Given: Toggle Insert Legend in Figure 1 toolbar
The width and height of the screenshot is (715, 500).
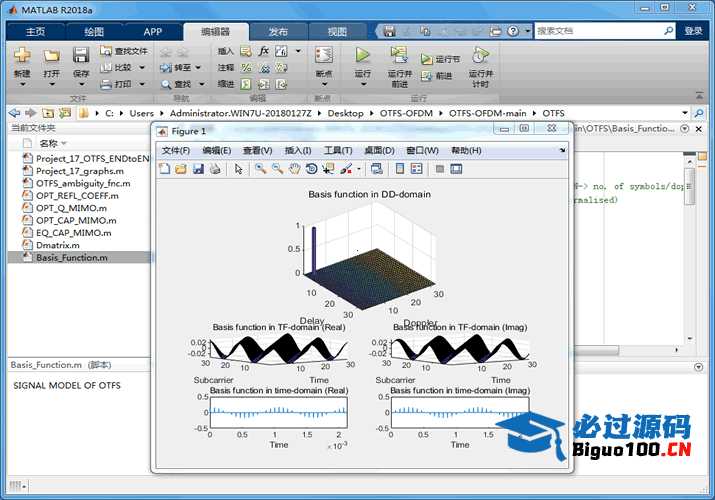Looking at the screenshot, I should coord(417,169).
